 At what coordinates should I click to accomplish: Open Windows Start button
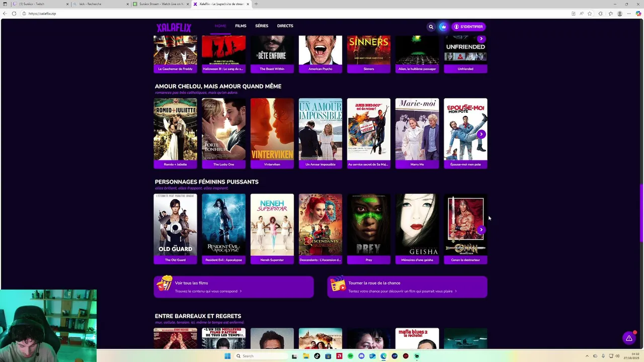tap(227, 356)
